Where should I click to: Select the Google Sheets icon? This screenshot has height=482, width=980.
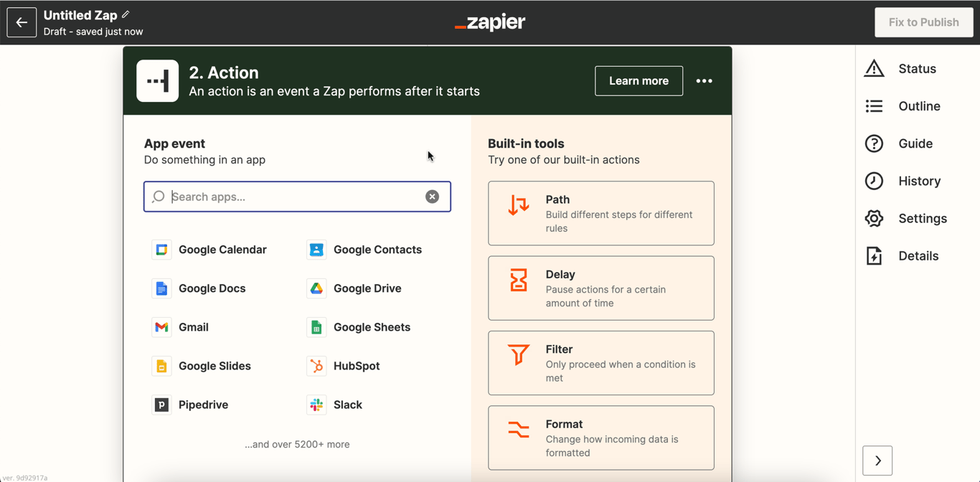coord(316,327)
